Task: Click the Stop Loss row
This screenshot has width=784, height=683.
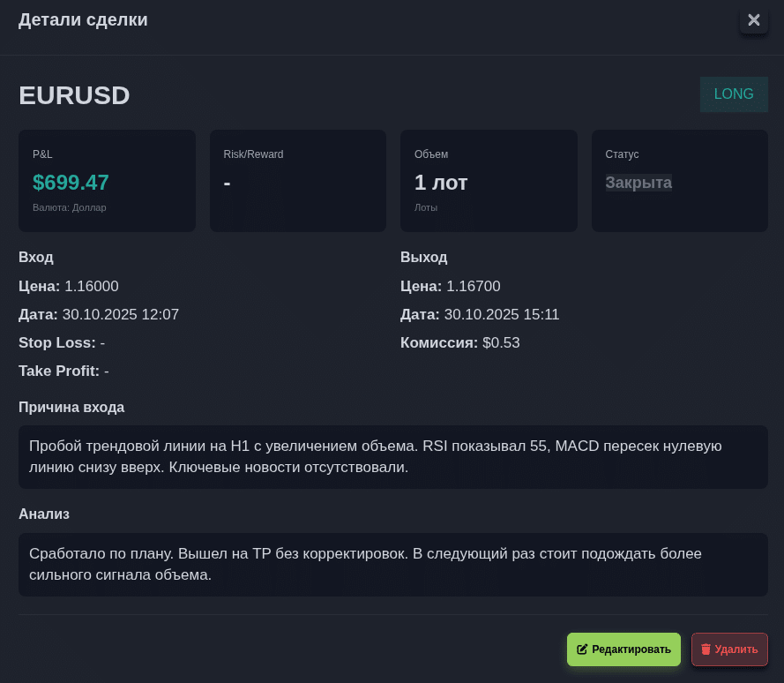Action: pos(62,342)
